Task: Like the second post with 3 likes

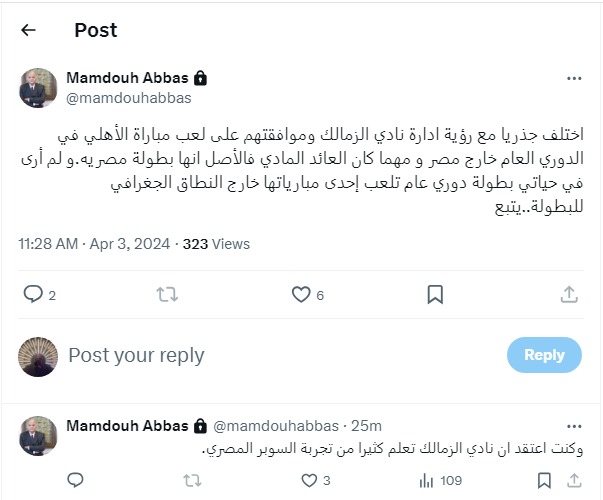Action: [309, 481]
